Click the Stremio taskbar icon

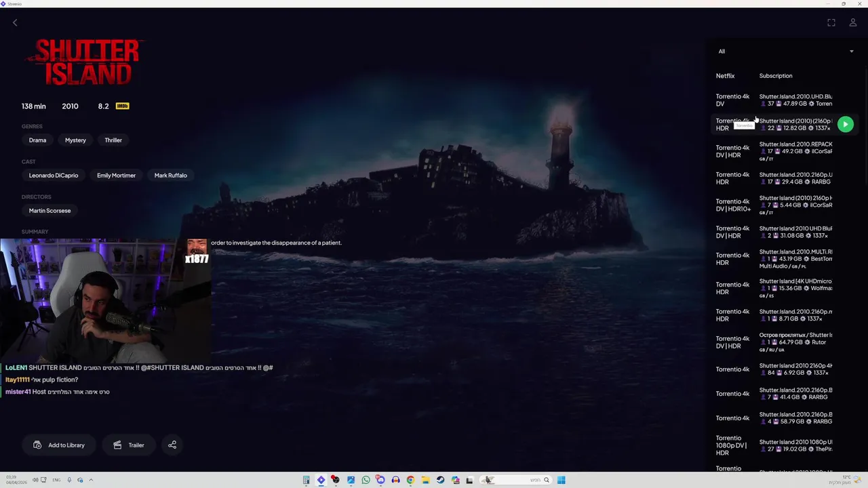click(321, 481)
